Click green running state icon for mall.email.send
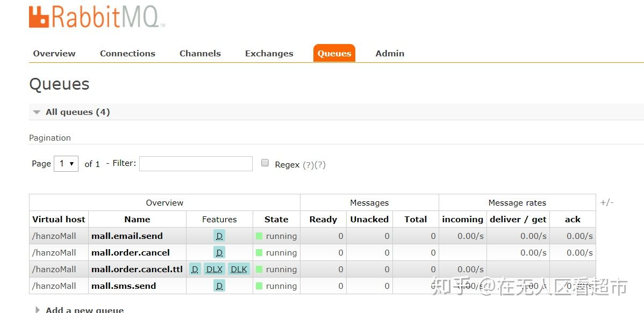Image resolution: width=644 pixels, height=313 pixels. point(259,236)
